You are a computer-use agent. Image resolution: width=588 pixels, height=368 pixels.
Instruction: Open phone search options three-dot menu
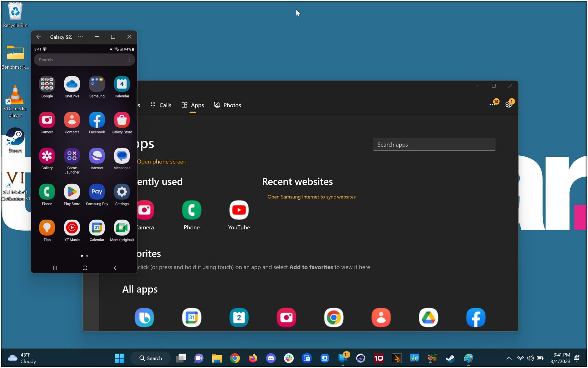point(129,60)
